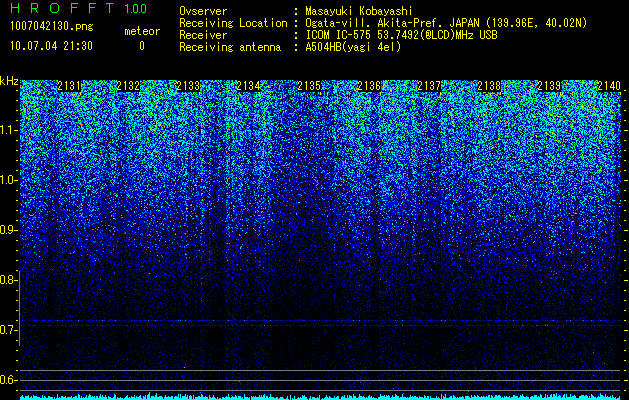Click the date stamp 10.07.04 21:30

pyautogui.click(x=52, y=46)
